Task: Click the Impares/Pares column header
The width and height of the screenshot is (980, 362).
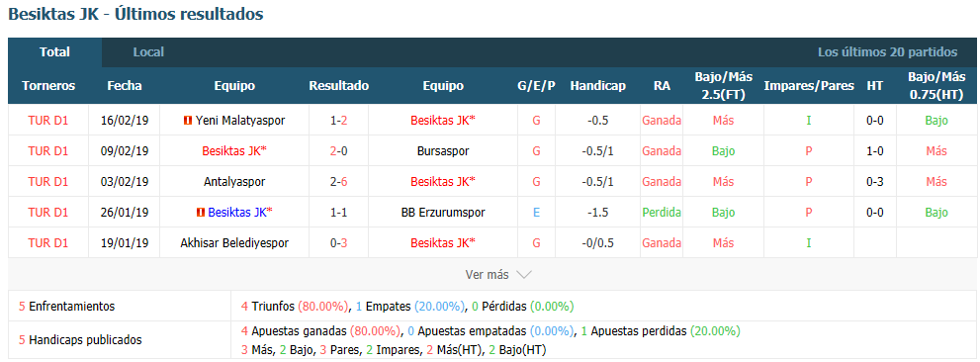Action: 809,86
